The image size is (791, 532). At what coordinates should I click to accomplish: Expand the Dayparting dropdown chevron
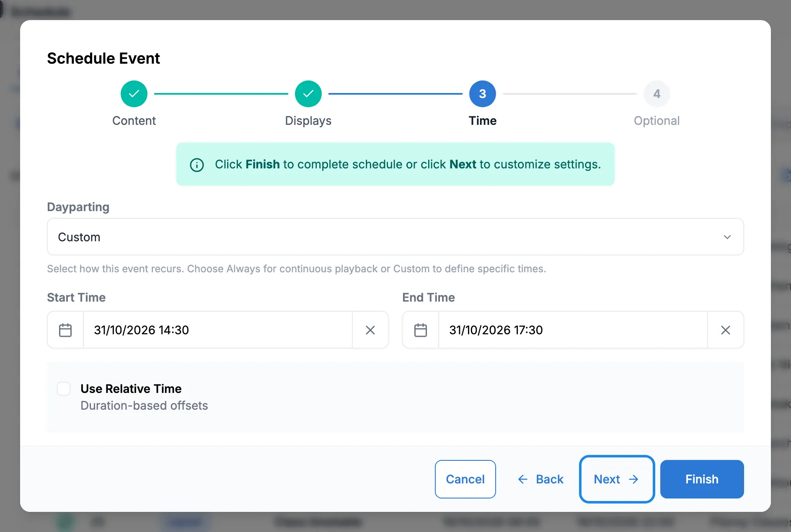coord(727,237)
